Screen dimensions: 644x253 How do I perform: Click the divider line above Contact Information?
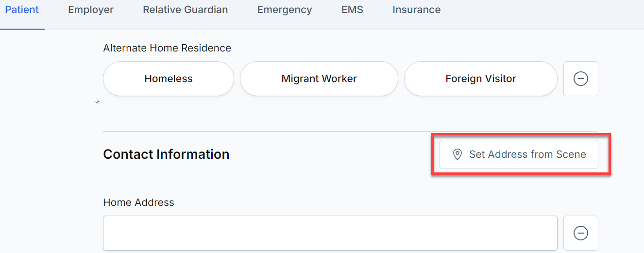[x=351, y=131]
